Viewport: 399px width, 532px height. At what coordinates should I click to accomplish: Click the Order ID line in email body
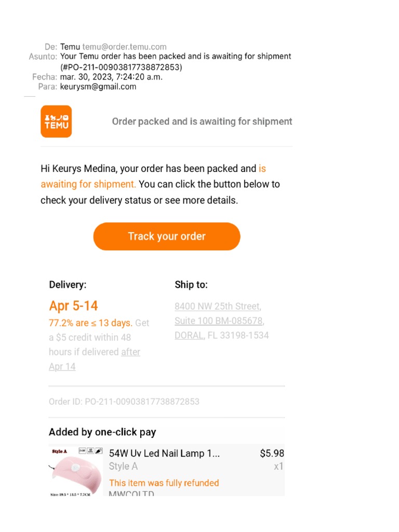(x=124, y=402)
